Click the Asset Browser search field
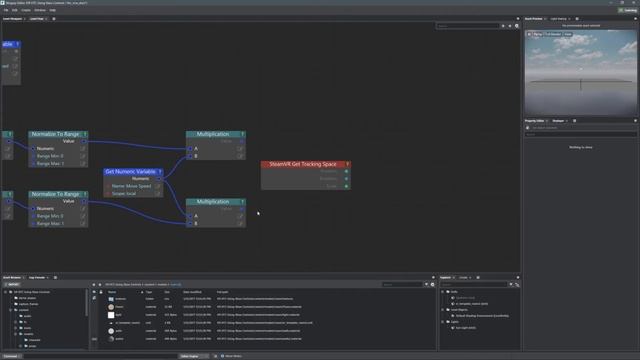640x360 pixels. 402,284
